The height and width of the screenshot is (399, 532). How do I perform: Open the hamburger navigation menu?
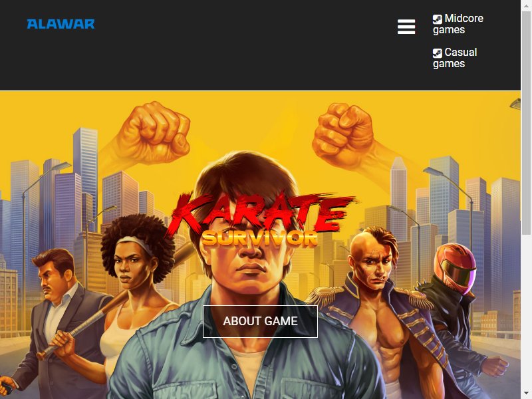click(x=406, y=27)
